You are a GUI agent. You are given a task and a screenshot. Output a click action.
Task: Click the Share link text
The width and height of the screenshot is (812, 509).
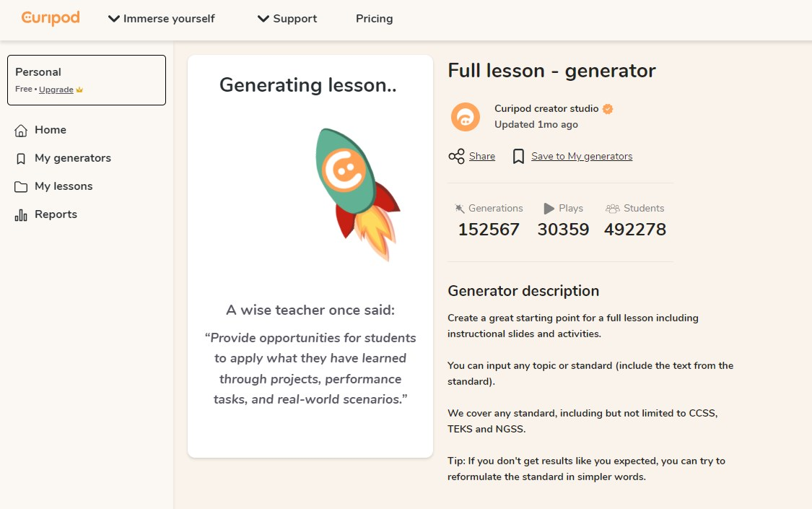[x=481, y=157]
